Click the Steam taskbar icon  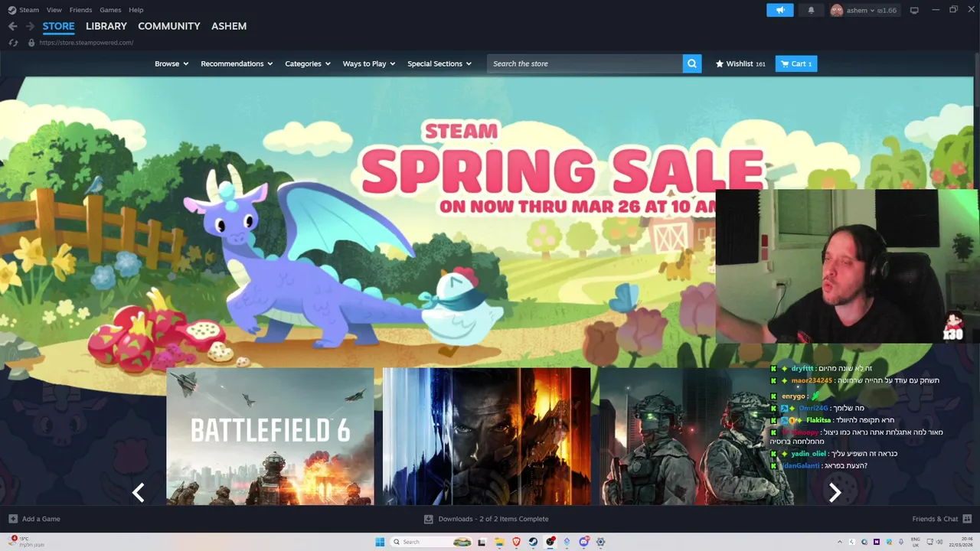[533, 542]
